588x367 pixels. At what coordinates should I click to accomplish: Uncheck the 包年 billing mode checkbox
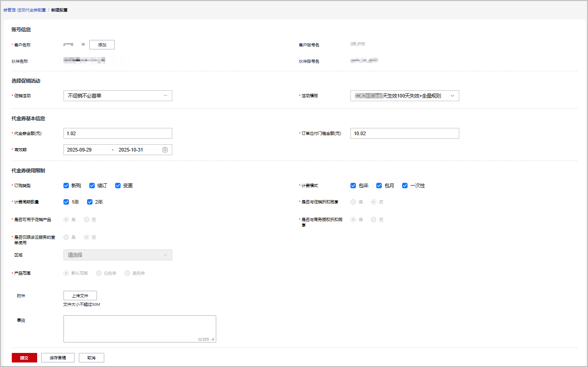click(x=353, y=186)
